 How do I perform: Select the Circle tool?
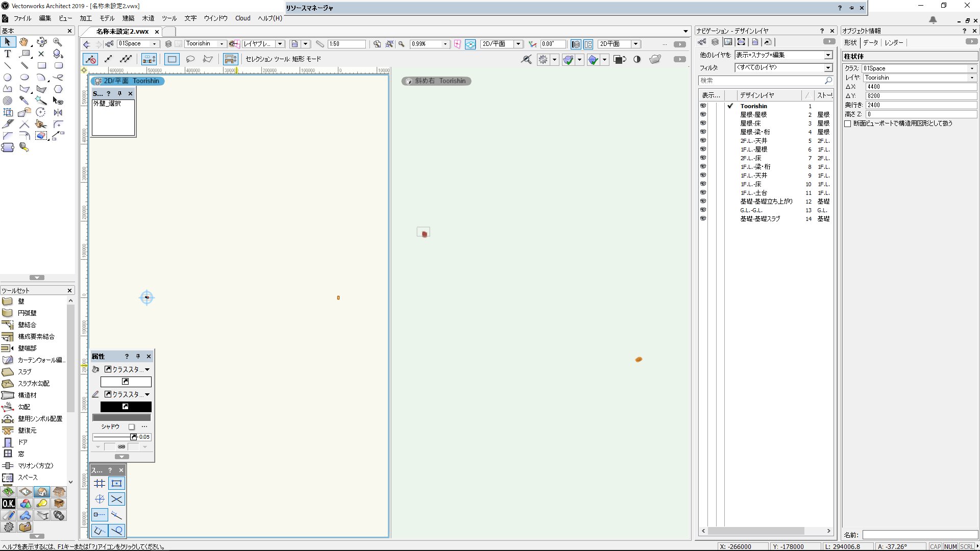click(x=8, y=78)
